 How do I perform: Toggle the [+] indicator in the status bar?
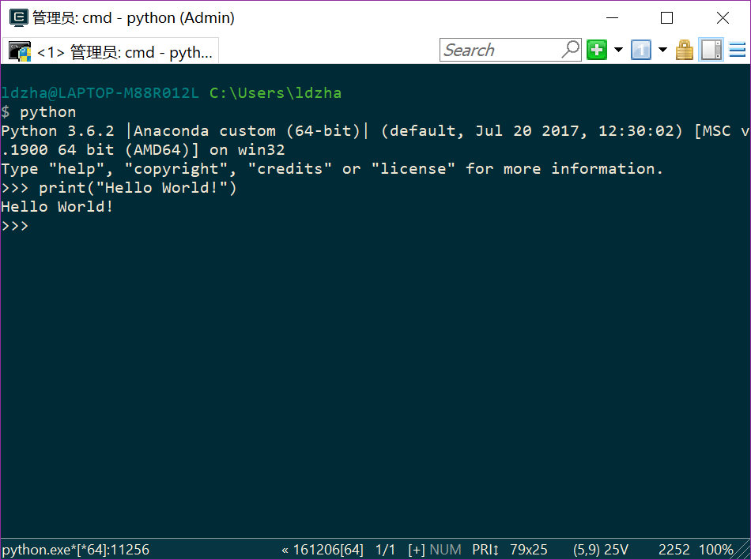(417, 549)
